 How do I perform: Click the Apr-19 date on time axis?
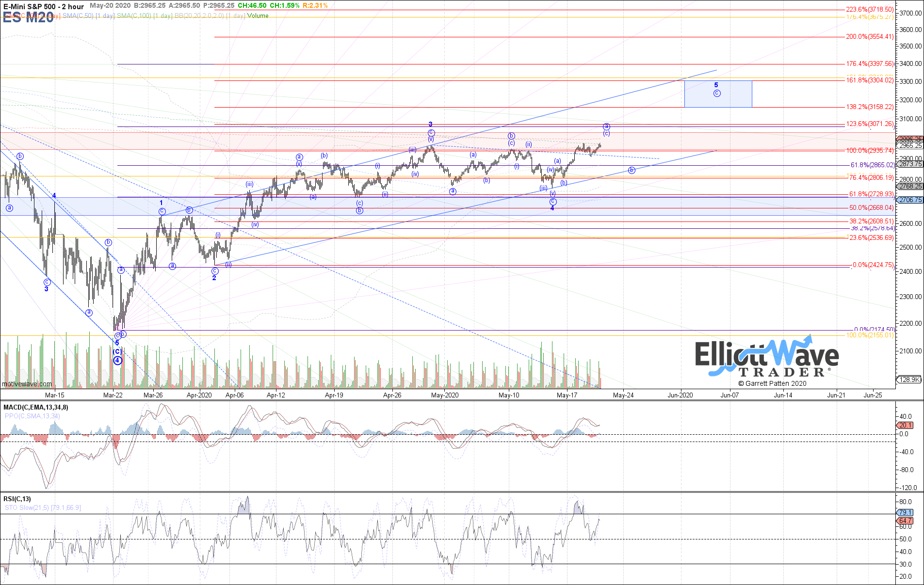pyautogui.click(x=334, y=395)
